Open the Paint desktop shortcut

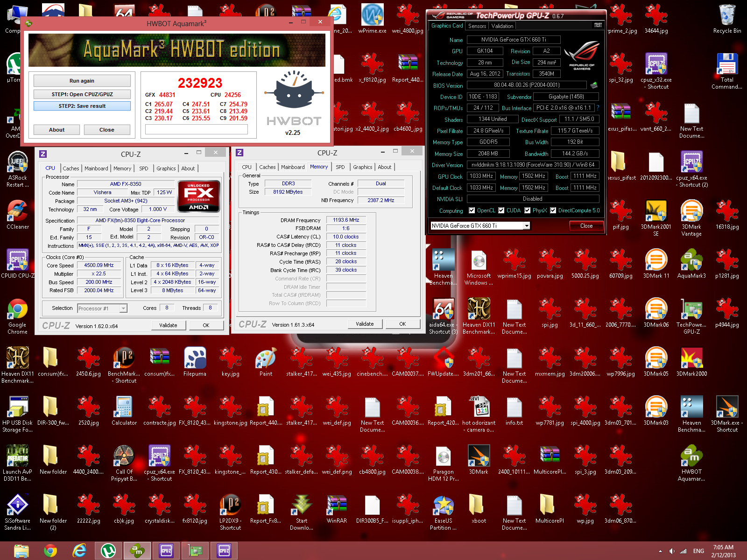(x=266, y=362)
